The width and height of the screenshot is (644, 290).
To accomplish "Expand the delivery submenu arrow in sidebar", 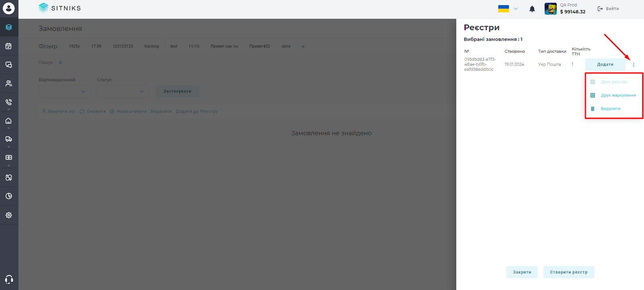I will 9,147.
